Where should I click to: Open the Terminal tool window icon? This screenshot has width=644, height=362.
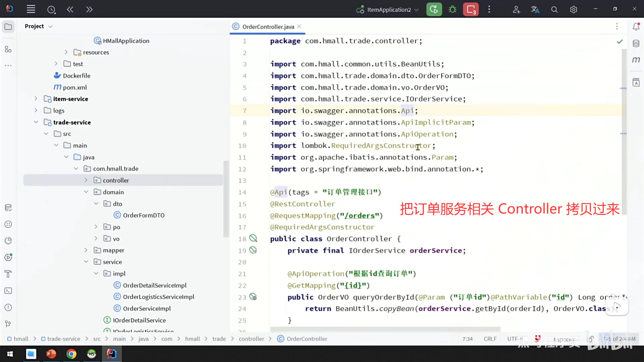click(8, 291)
